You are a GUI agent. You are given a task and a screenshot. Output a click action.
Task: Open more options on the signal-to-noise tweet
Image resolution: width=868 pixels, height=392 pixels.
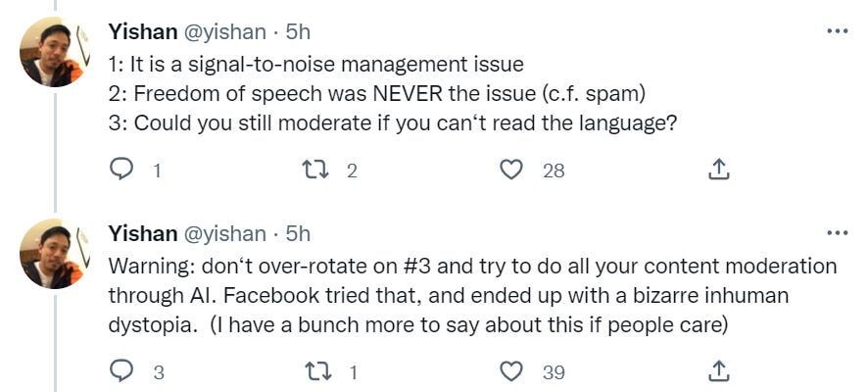click(837, 31)
